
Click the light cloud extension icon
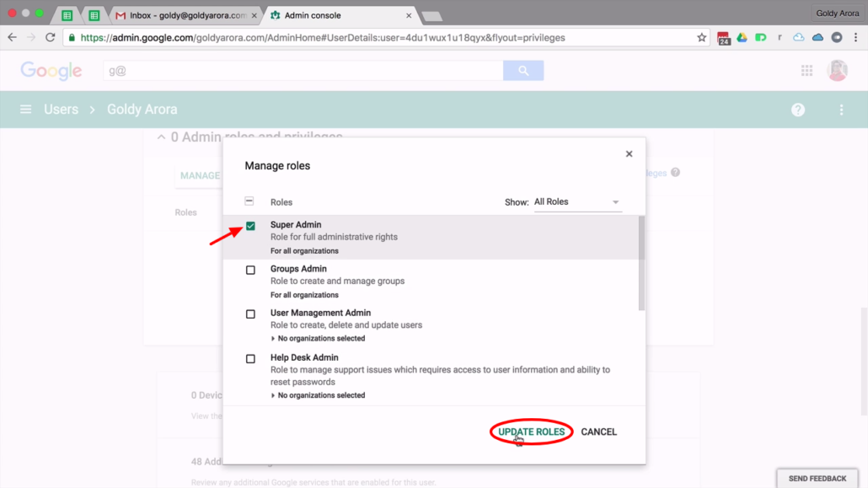pyautogui.click(x=798, y=38)
